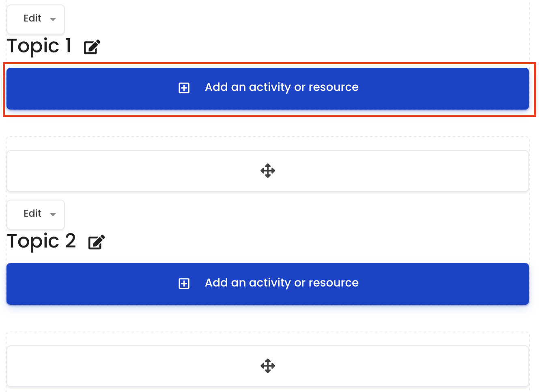Click the pencil icon beside Topic 2
This screenshot has height=392, width=551.
(97, 242)
